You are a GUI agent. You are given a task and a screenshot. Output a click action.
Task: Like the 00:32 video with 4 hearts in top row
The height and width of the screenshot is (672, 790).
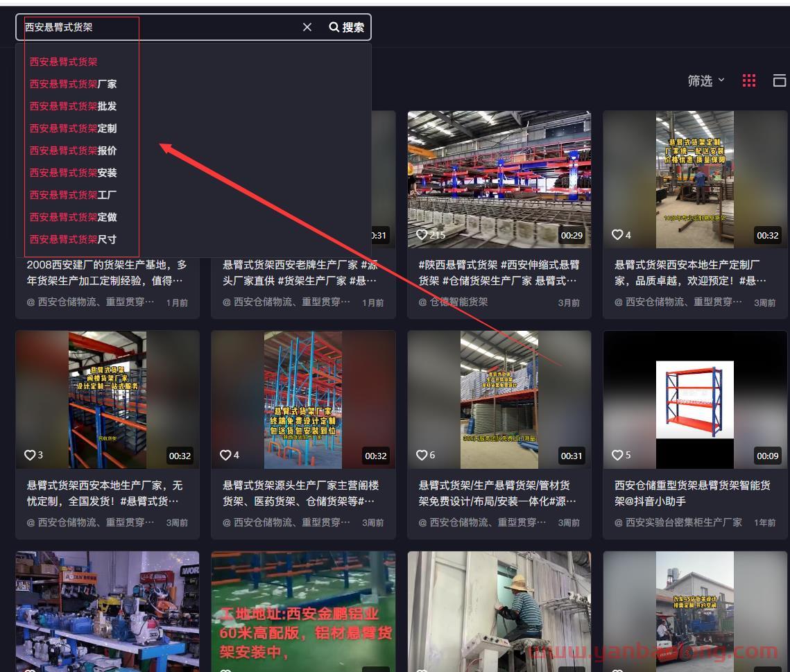(617, 235)
